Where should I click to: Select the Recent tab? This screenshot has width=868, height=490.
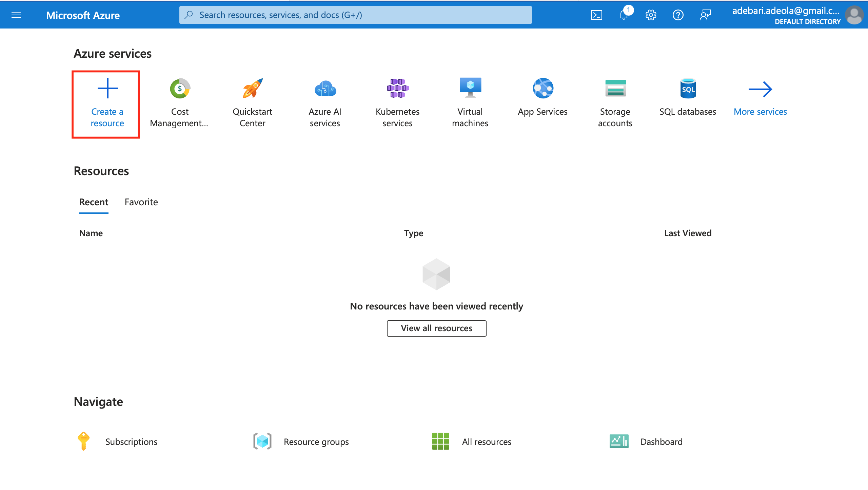click(94, 202)
